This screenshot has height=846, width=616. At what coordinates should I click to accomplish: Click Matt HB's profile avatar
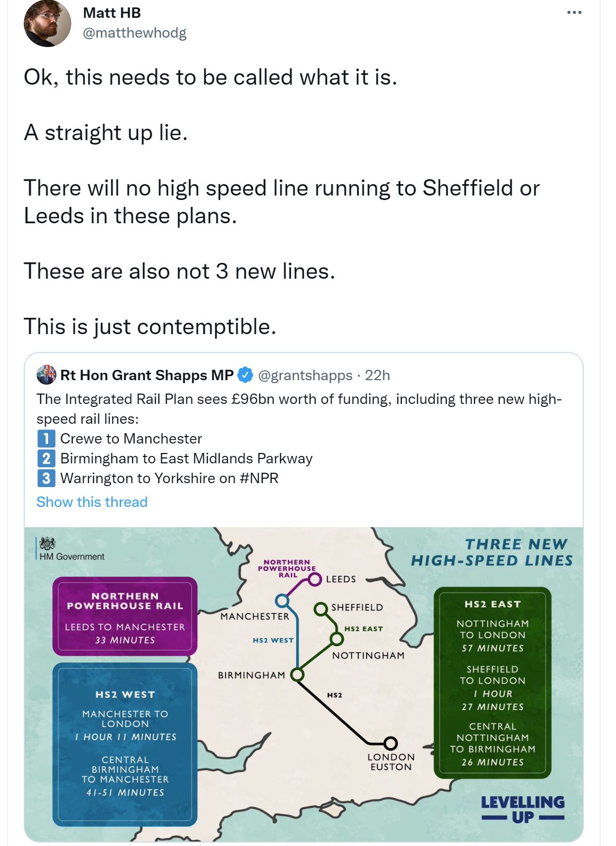coord(47,24)
